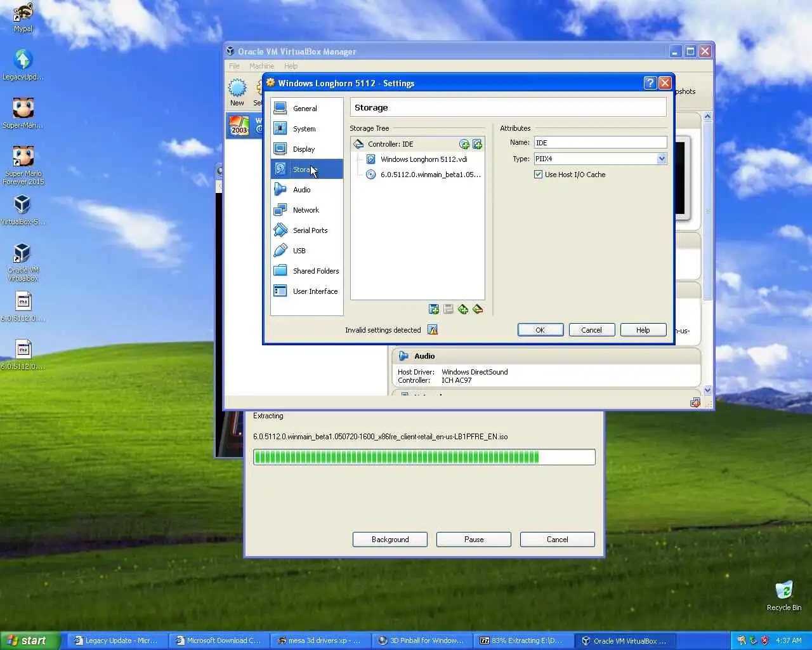Switch to Microsoft Download Center taskbar window
This screenshot has height=650, width=812.
219,640
